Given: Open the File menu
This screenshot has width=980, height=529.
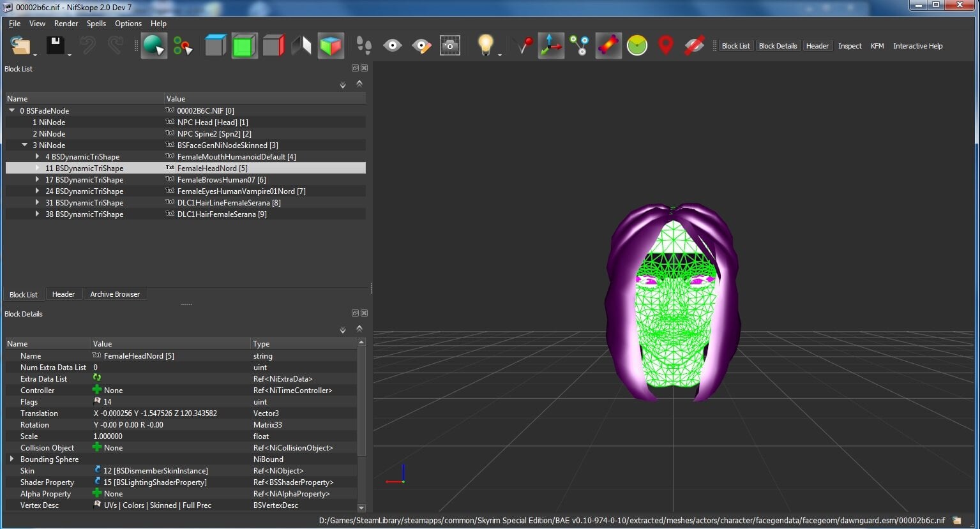Looking at the screenshot, I should click(x=14, y=24).
